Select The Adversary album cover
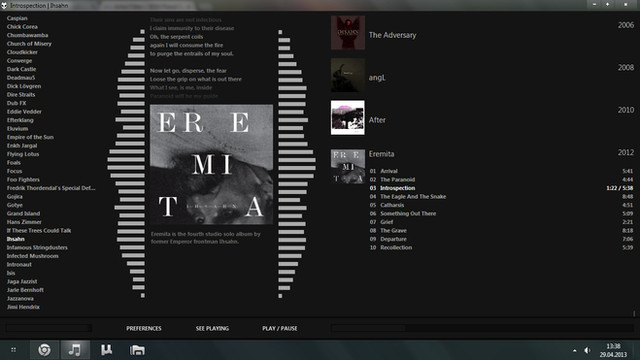640x360 pixels. [x=348, y=33]
